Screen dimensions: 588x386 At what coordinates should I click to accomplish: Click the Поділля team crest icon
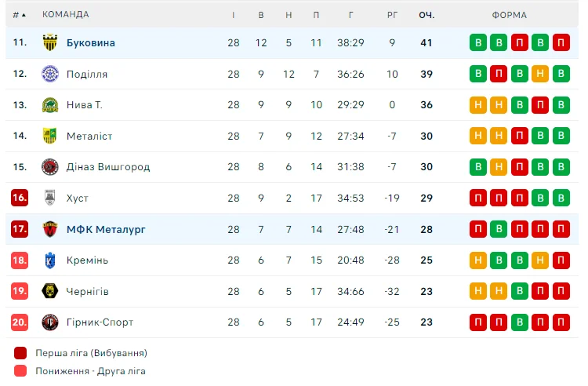[50, 74]
